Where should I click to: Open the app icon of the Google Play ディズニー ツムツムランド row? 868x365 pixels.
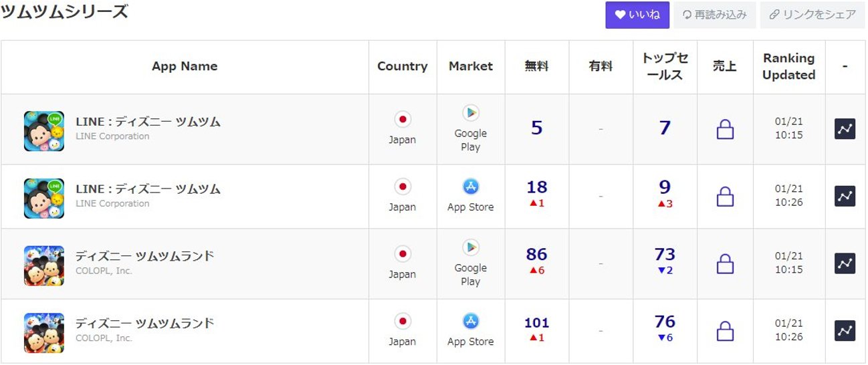(x=44, y=265)
